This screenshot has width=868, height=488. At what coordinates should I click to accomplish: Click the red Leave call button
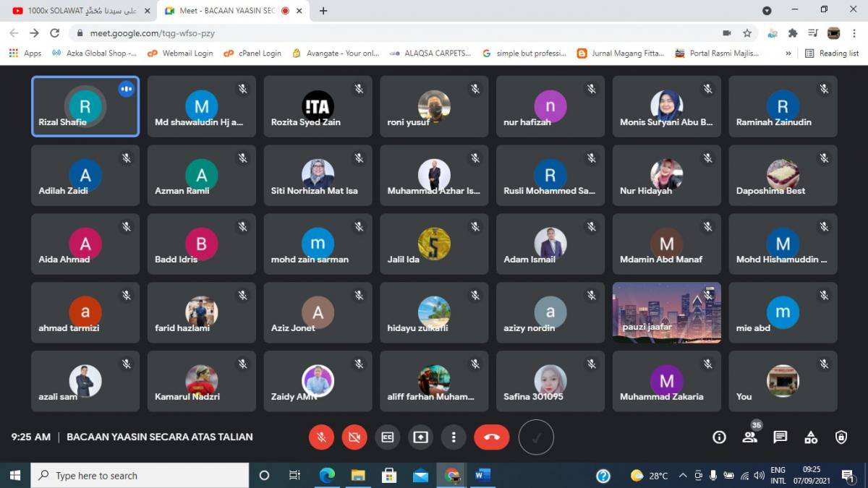492,437
